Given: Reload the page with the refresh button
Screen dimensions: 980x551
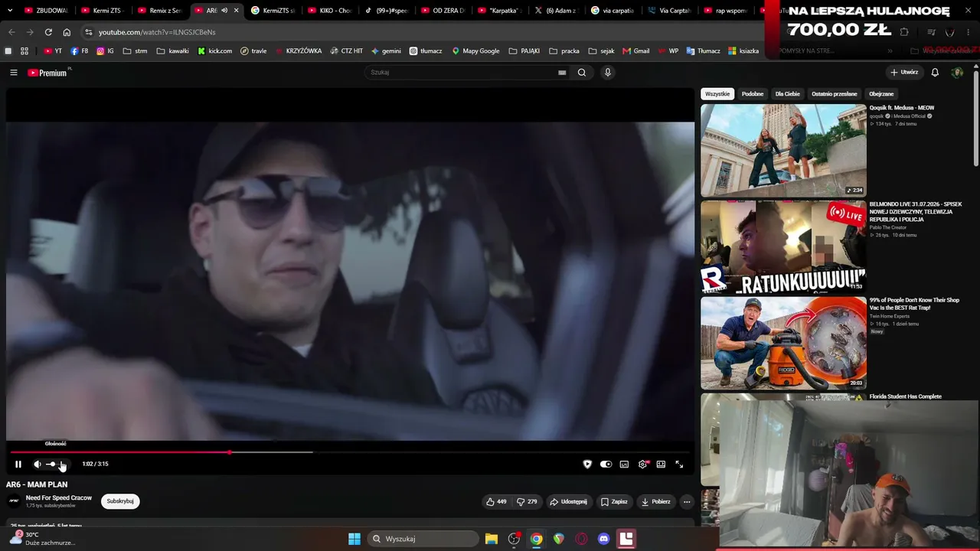Looking at the screenshot, I should click(48, 32).
